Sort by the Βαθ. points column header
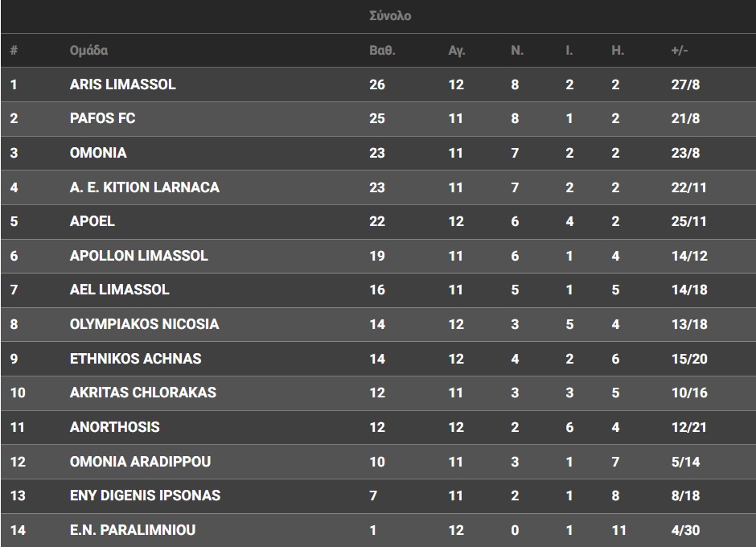The width and height of the screenshot is (756, 547). (x=381, y=51)
